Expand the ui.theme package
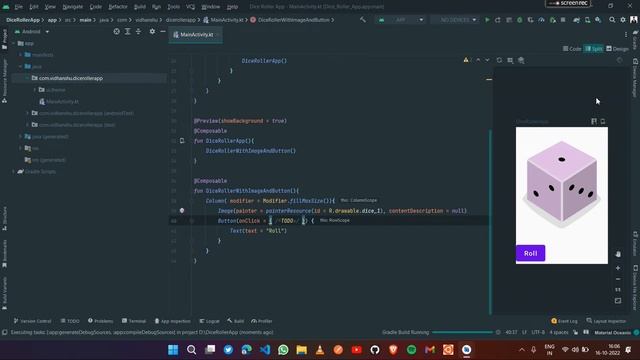The height and width of the screenshot is (360, 640). click(x=35, y=90)
